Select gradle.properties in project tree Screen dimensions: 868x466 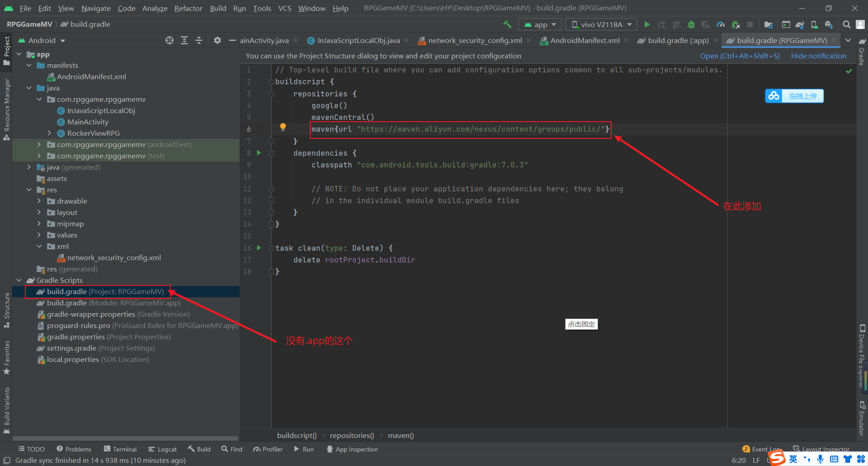[x=75, y=337]
